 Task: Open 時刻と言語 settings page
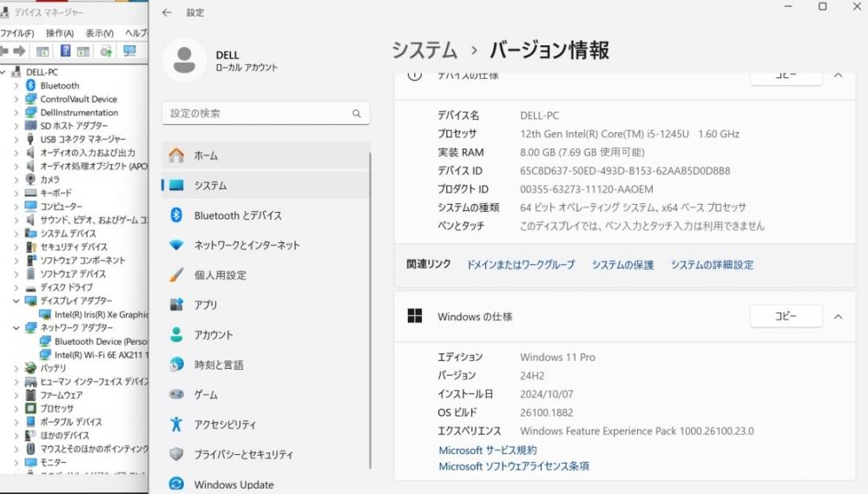tap(266, 365)
